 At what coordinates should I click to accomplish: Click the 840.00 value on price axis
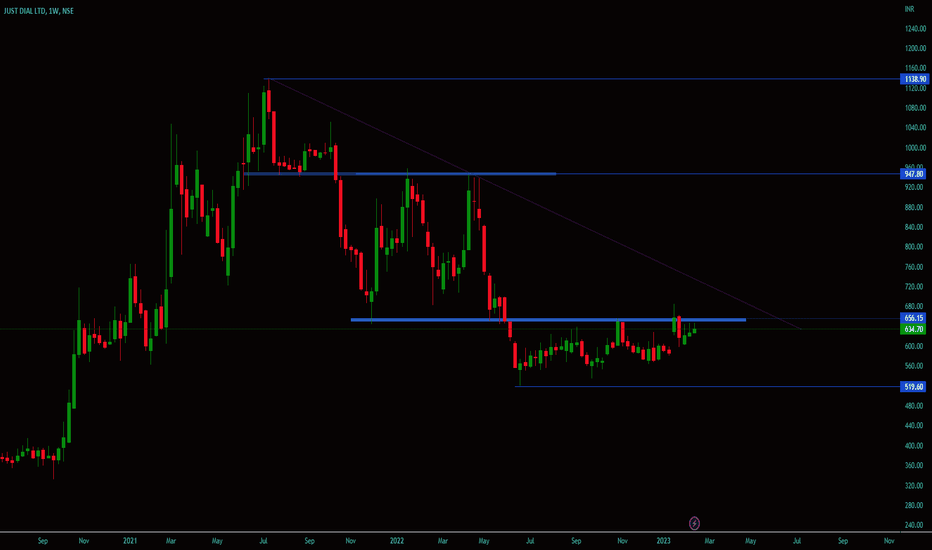coord(915,227)
